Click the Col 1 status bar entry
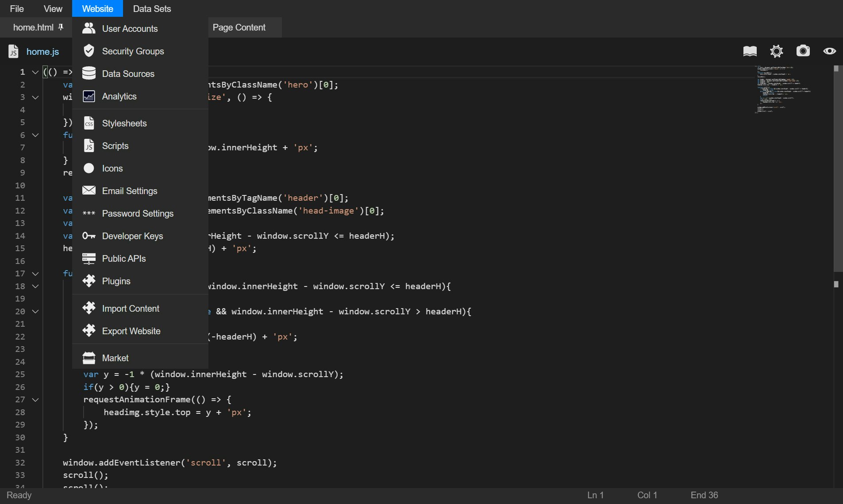This screenshot has width=843, height=504. tap(647, 495)
